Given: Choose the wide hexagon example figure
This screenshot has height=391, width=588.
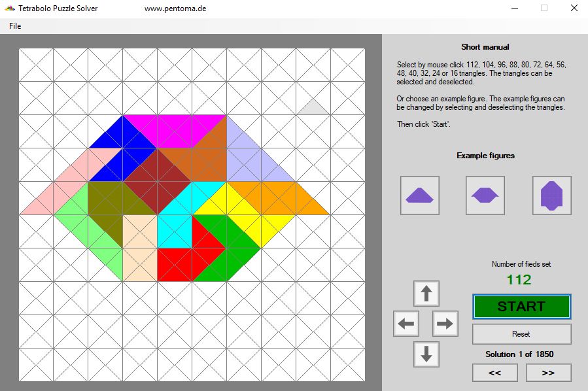Looking at the screenshot, I should coord(485,195).
